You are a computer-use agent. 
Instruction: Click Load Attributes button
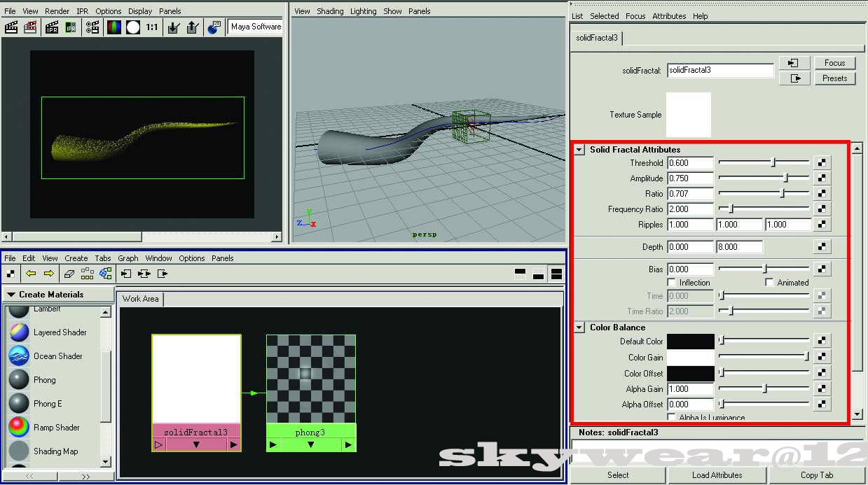[717, 475]
